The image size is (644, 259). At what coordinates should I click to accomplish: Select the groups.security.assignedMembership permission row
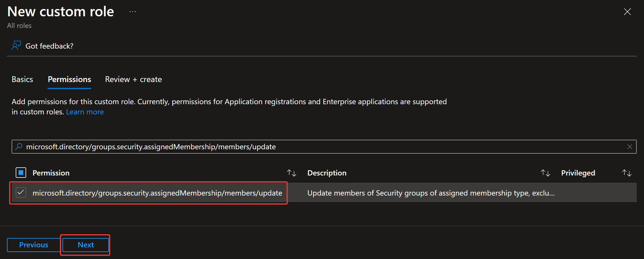[x=157, y=193]
